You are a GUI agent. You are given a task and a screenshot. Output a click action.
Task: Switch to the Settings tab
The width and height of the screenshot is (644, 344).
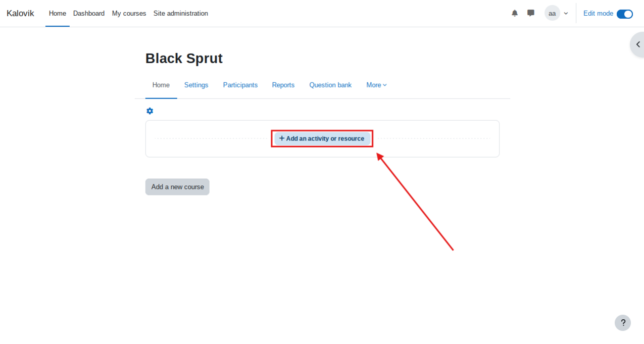(196, 85)
